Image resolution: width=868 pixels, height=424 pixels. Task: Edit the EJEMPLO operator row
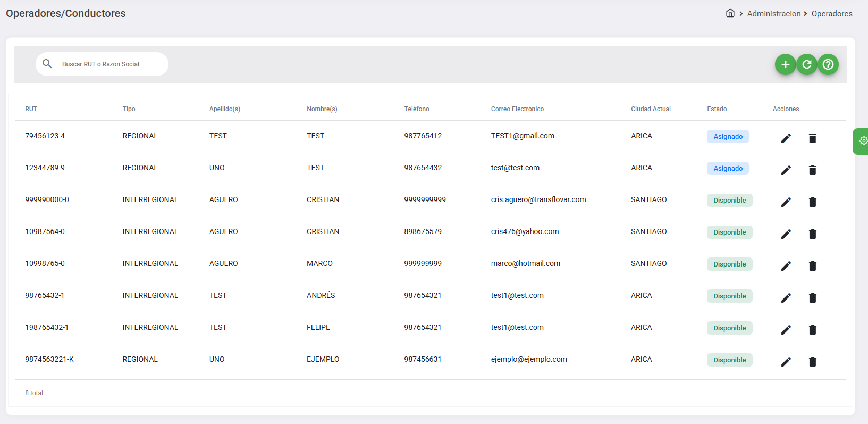click(786, 362)
